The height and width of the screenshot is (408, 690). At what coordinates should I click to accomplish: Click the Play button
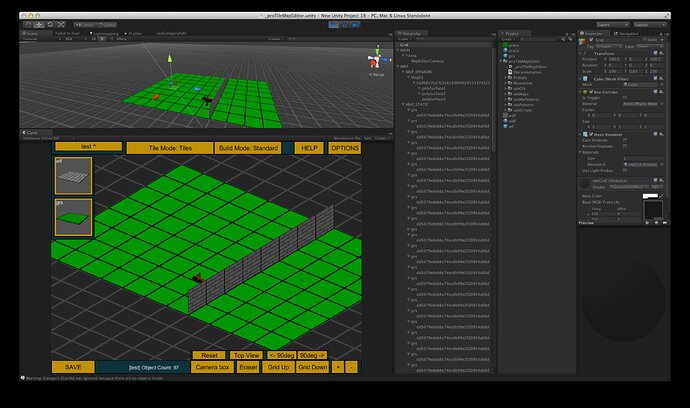click(x=334, y=25)
